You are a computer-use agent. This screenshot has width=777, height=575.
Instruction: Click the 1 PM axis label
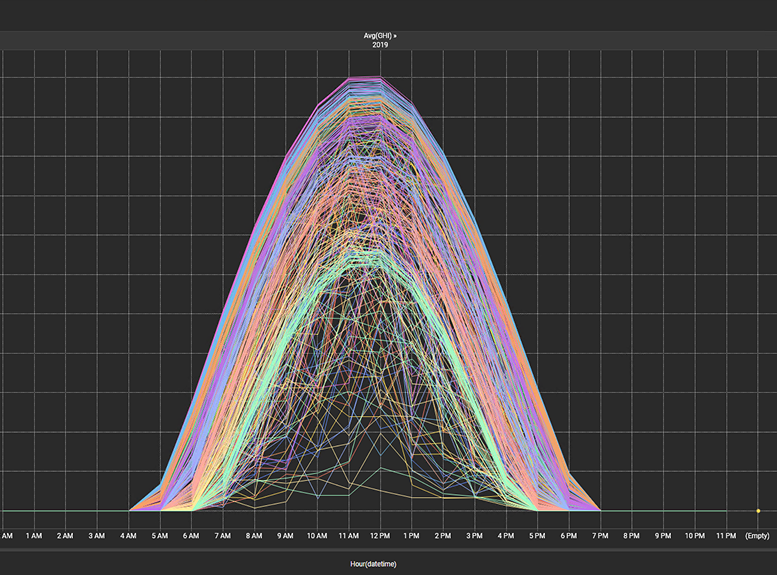pyautogui.click(x=411, y=536)
